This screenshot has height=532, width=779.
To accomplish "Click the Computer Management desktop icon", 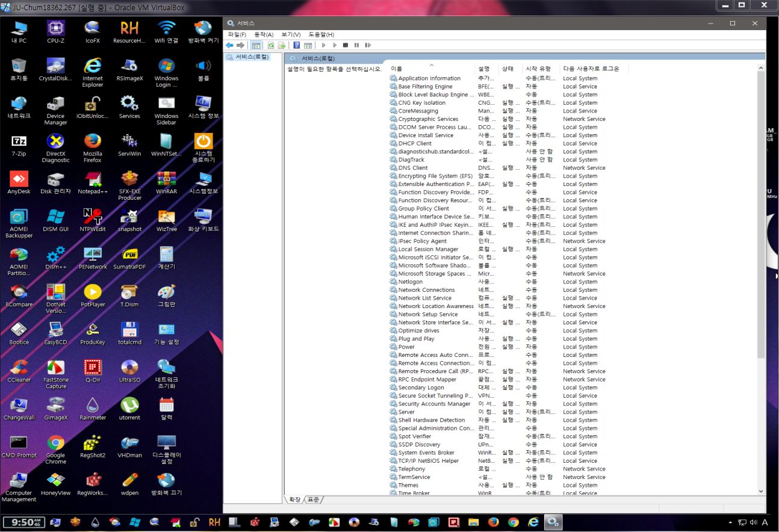I will coord(19,487).
